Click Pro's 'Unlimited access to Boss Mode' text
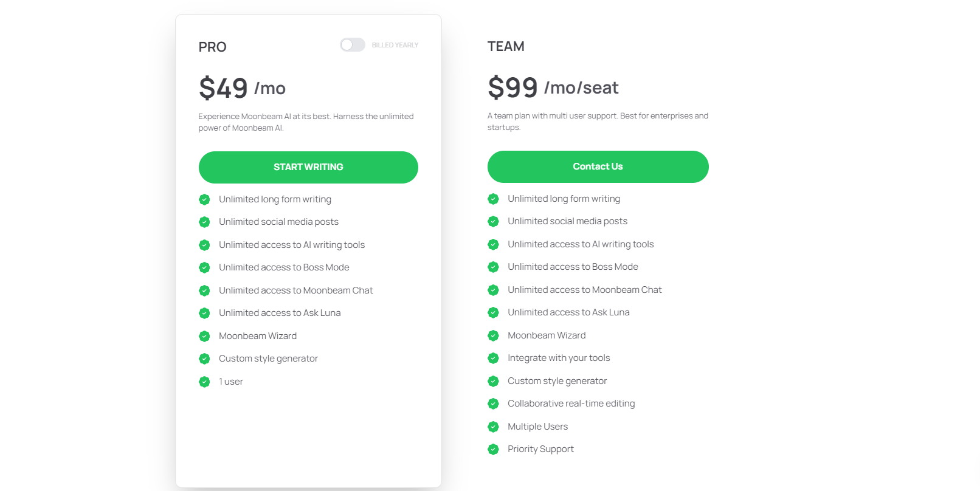 [x=284, y=267]
